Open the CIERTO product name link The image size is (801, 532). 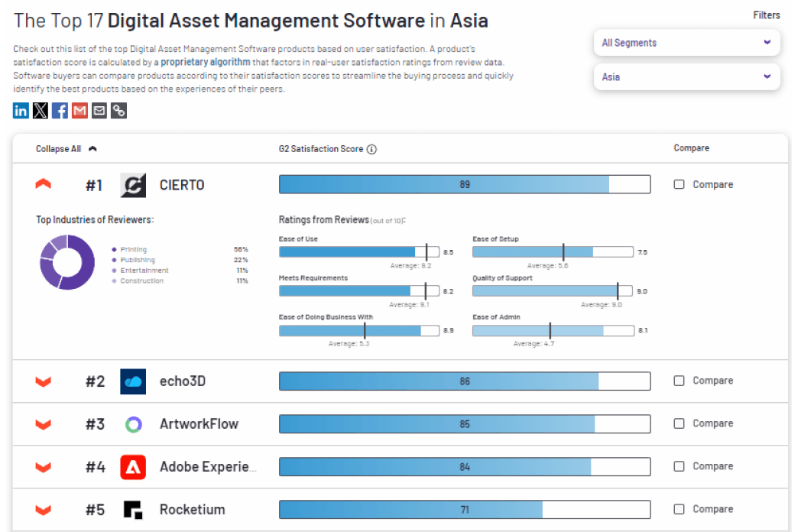182,185
